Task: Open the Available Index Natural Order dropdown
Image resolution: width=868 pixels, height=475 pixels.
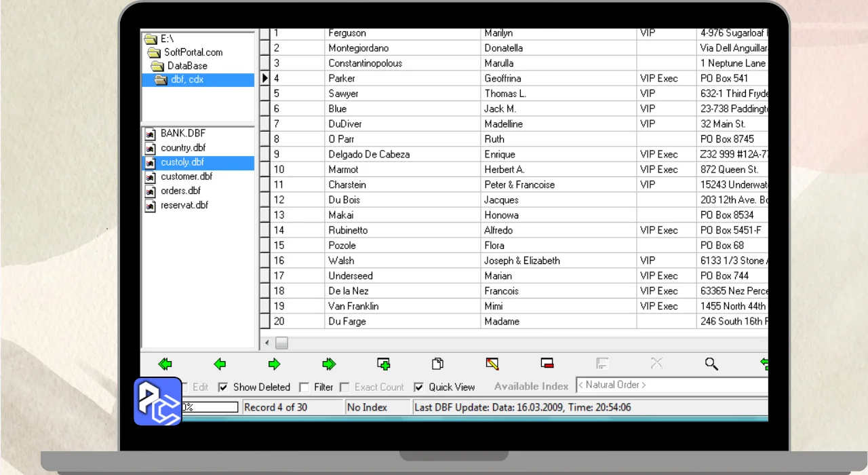Action: click(671, 385)
